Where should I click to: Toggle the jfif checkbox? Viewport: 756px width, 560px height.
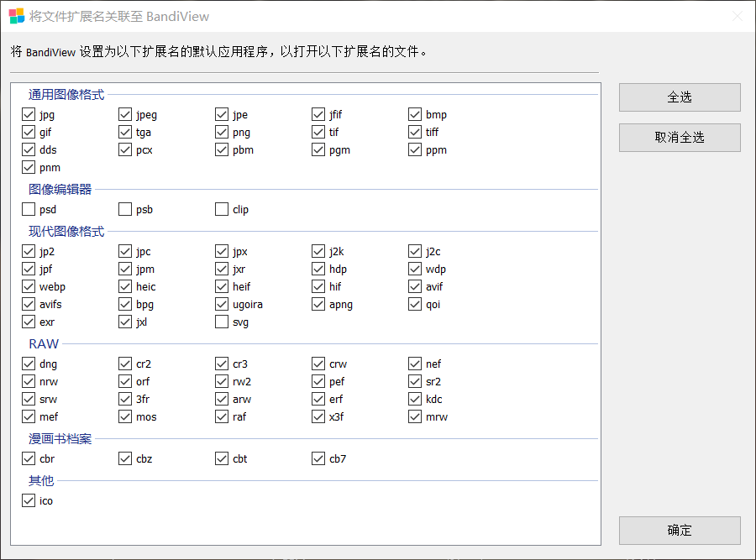click(x=318, y=114)
